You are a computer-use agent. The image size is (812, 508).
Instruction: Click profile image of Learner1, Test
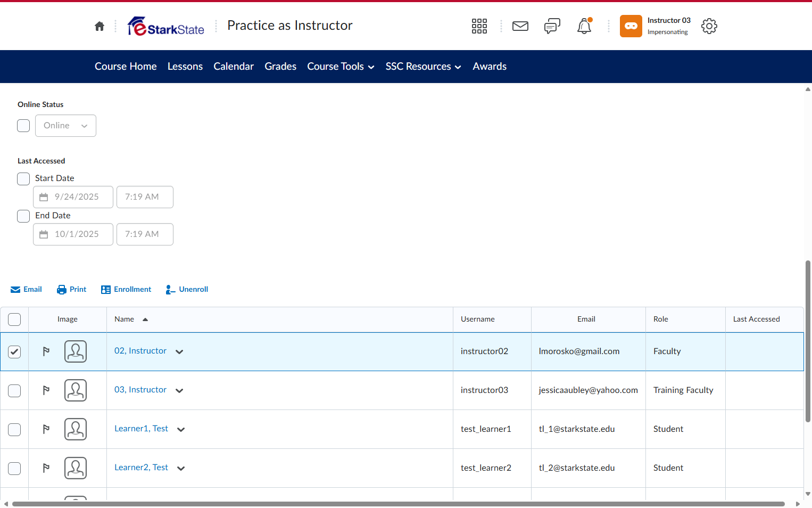[x=76, y=429]
